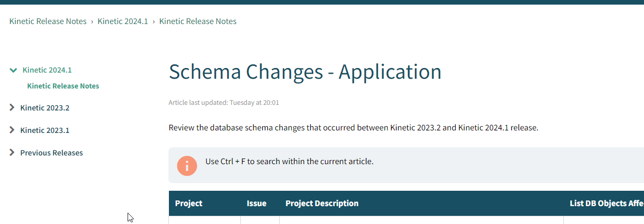Go to first Kinetic Release Notes breadcrumb

(48, 21)
